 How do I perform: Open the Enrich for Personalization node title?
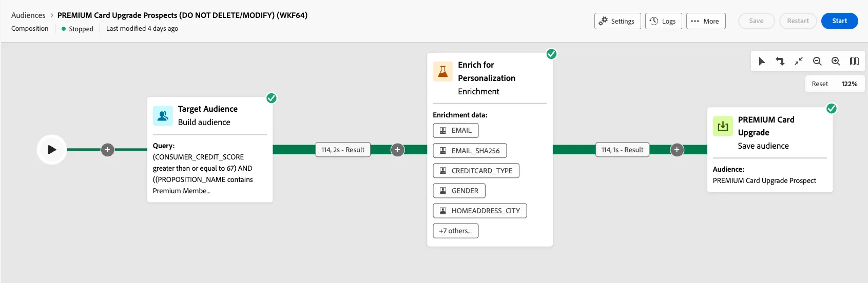487,71
